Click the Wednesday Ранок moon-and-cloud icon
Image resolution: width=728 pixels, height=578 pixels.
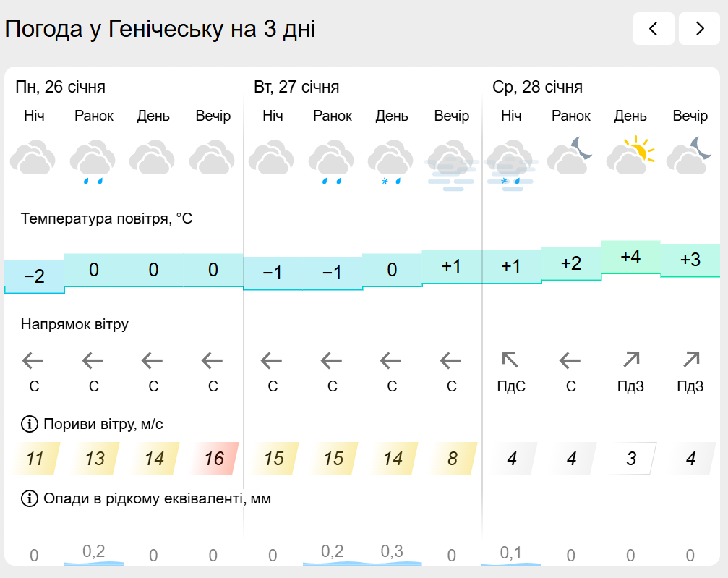pyautogui.click(x=570, y=156)
